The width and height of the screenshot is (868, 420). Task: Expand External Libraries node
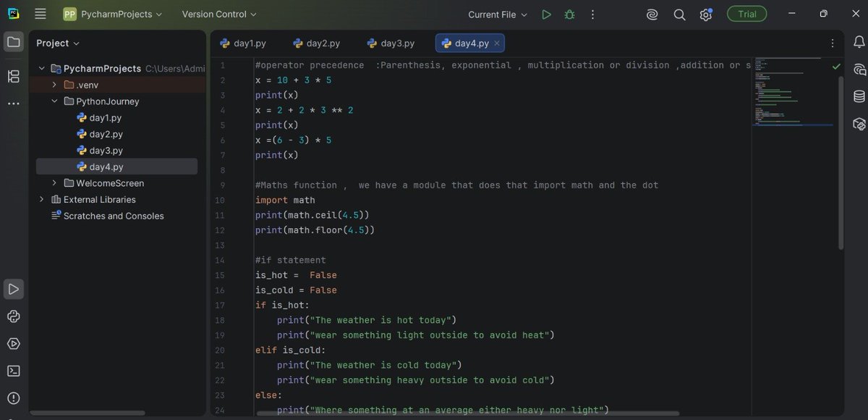click(x=42, y=199)
